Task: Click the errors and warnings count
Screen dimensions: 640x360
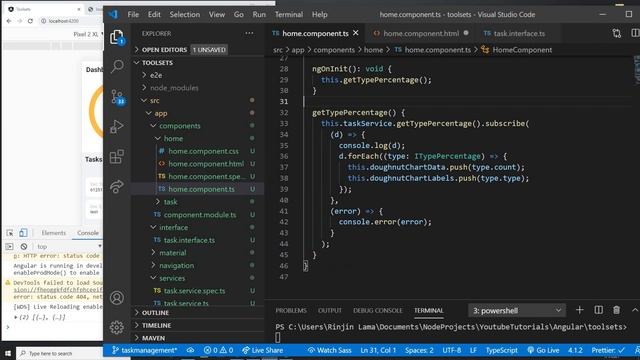Action: (x=218, y=350)
